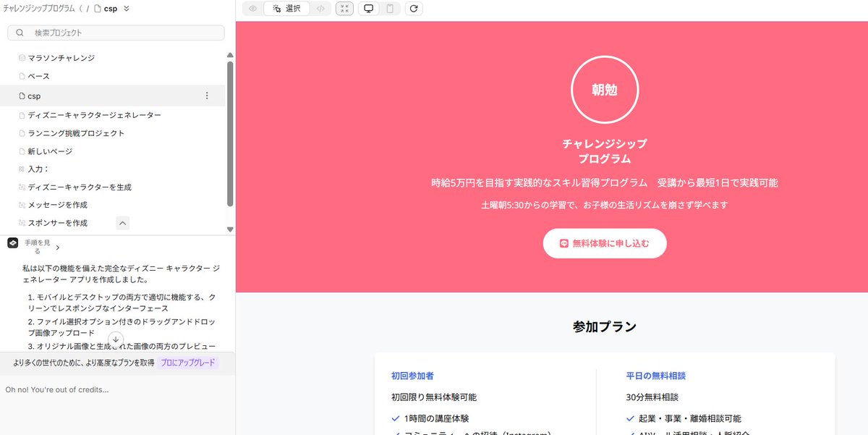Click the project list scrollbar thumb
Viewport: 868px width, 435px height.
tap(230, 134)
